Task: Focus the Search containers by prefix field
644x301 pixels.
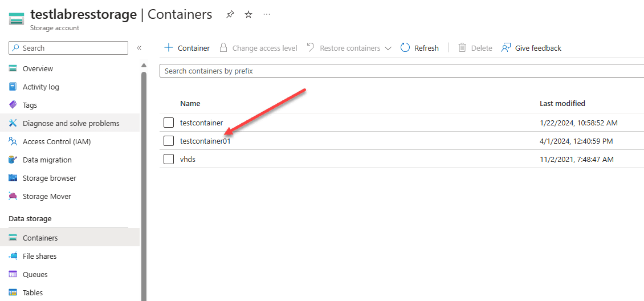Action: pos(402,71)
